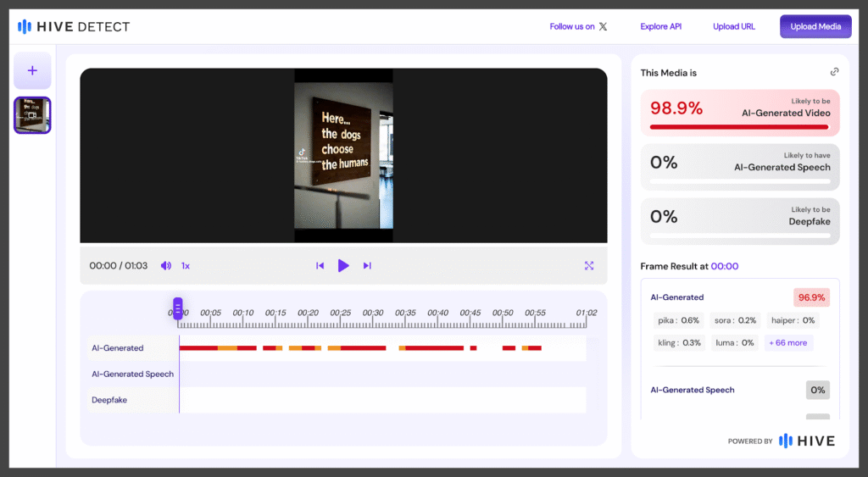The image size is (868, 477).
Task: Click the Frame Result 00:00 timestamp
Action: 724,266
